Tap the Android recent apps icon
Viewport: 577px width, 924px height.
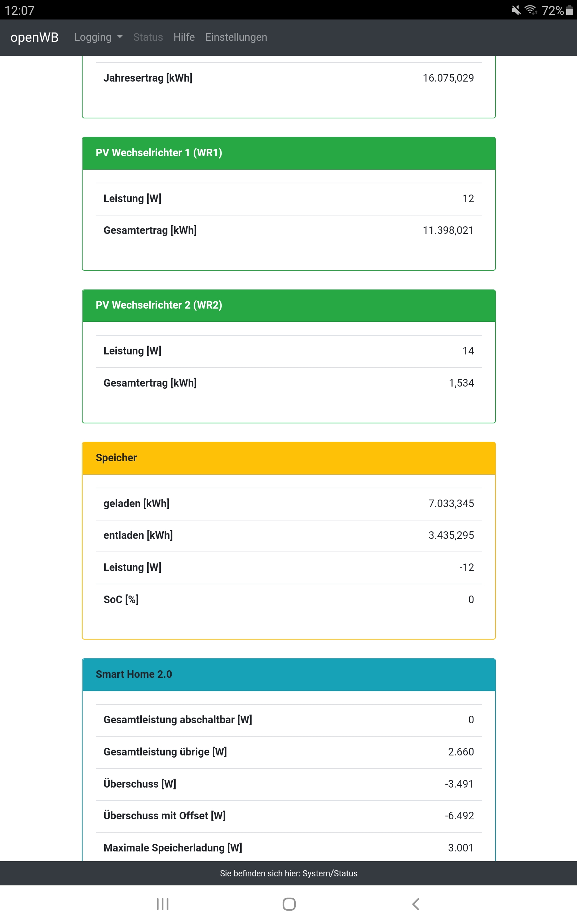[163, 904]
